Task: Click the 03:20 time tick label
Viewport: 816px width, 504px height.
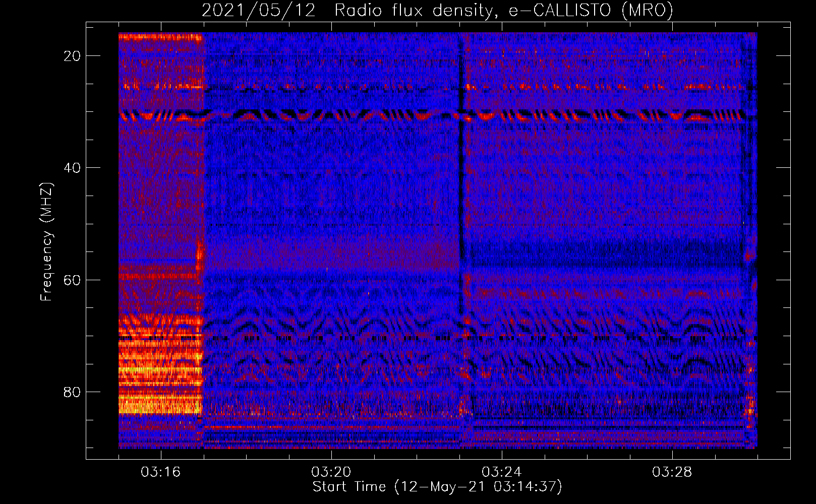Action: (331, 472)
